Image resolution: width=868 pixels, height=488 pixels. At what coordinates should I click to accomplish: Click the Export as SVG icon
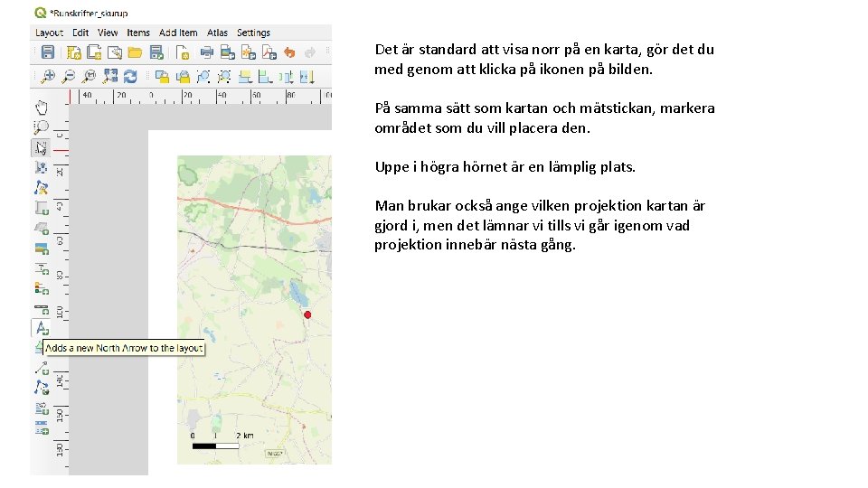pos(249,52)
